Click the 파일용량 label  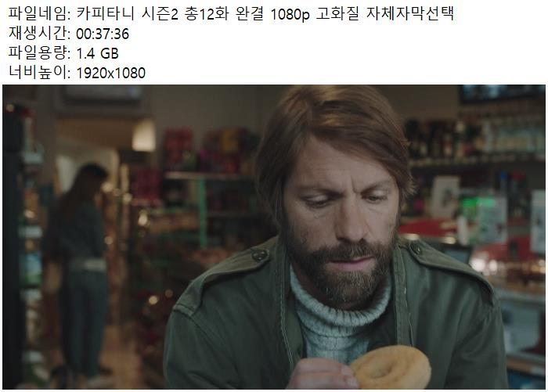(x=39, y=53)
